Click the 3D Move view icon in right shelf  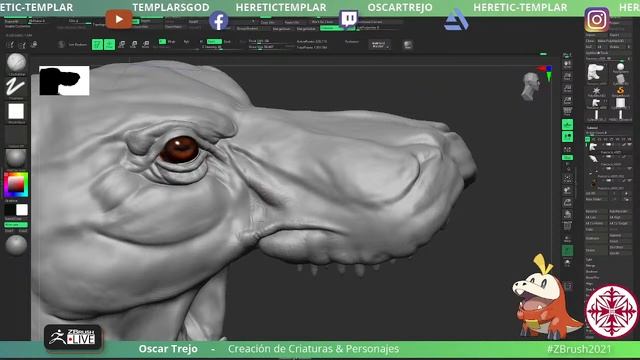point(567,190)
